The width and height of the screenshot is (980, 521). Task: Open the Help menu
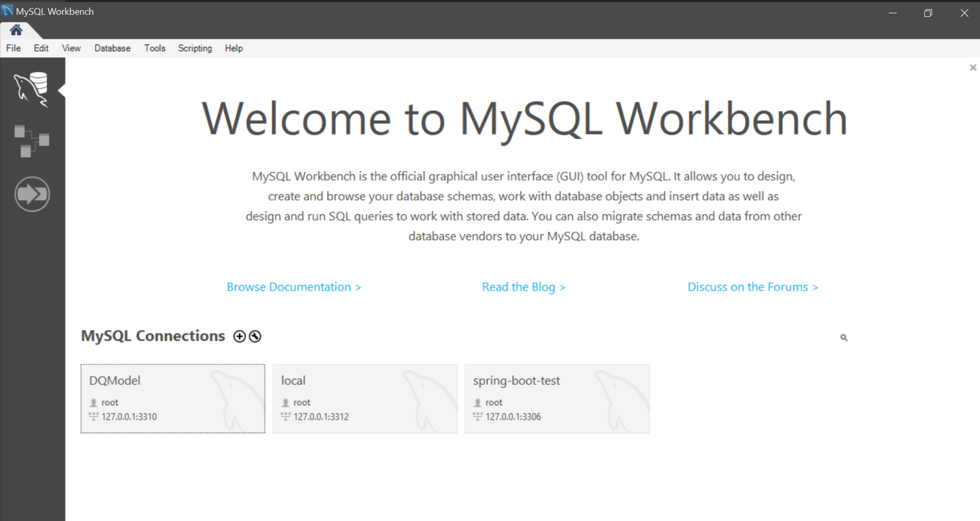click(x=234, y=48)
